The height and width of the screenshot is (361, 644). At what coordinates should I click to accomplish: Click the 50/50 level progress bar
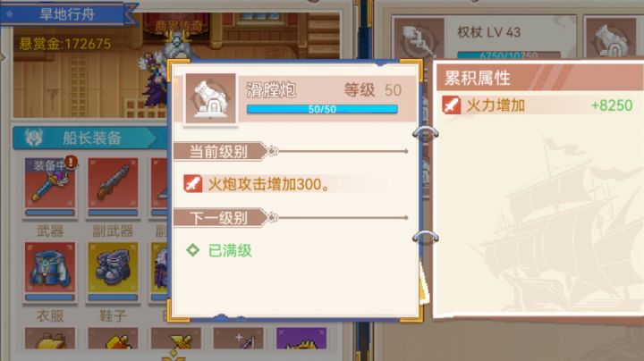click(322, 109)
